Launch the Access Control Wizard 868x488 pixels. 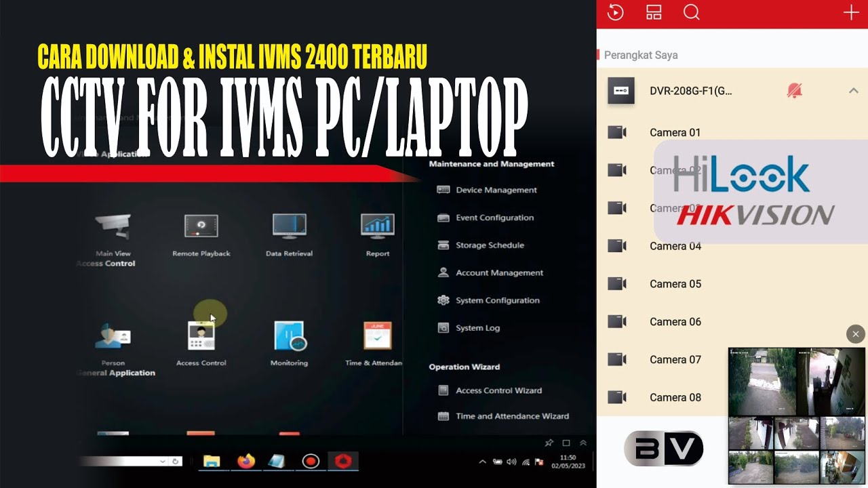click(490, 390)
